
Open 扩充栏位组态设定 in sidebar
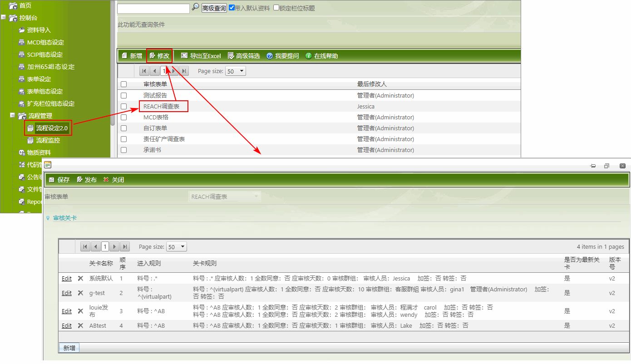[51, 103]
